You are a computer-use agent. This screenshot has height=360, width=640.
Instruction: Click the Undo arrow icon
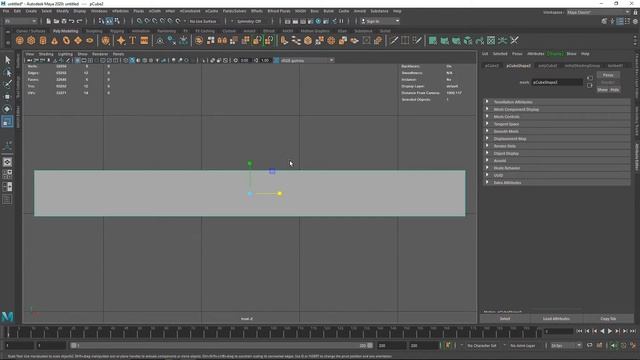[71, 21]
